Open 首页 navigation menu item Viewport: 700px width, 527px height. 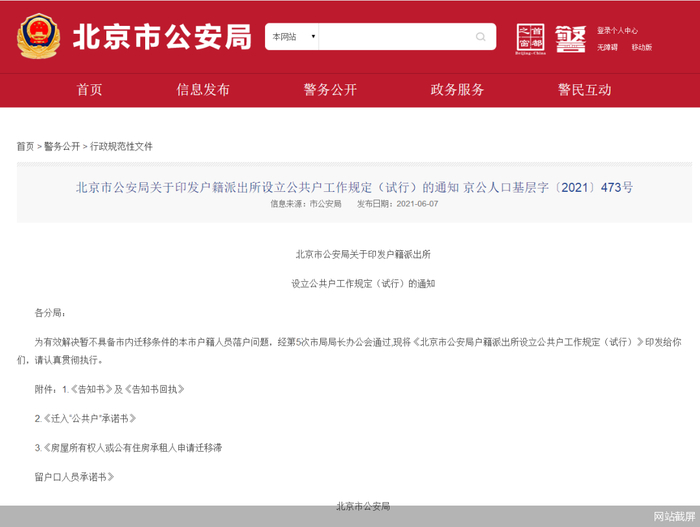(89, 90)
